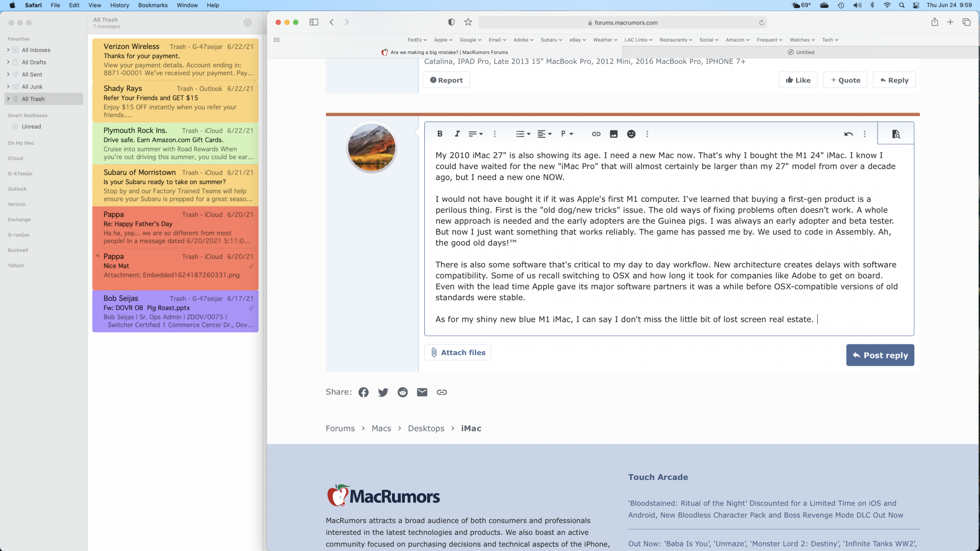
Task: Toggle the Safari sidebar
Action: [314, 22]
